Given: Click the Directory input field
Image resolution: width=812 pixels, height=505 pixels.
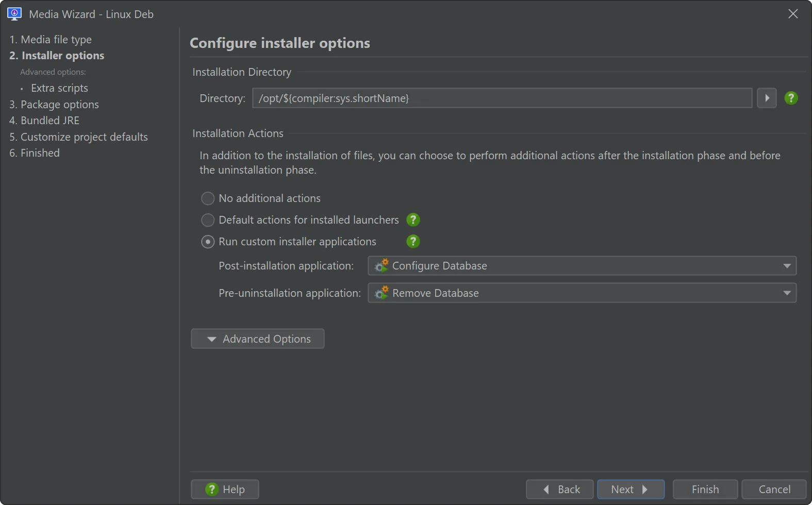Looking at the screenshot, I should 502,98.
